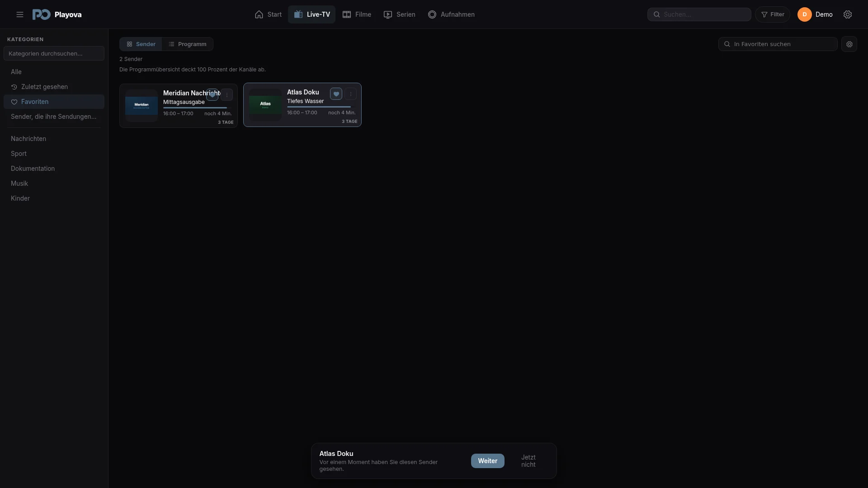This screenshot has height=488, width=868.
Task: Focus Kategorien durchsuchen field
Action: [x=54, y=53]
